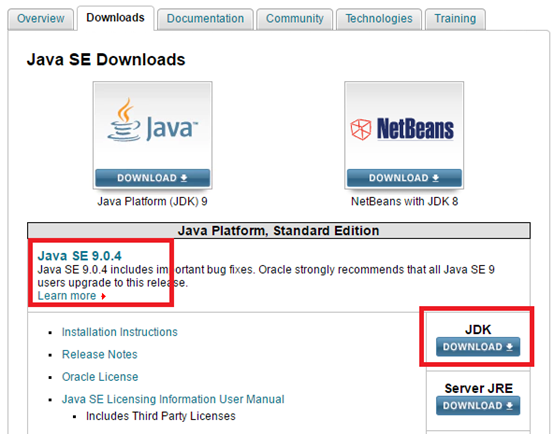
Task: View the Oracle License link
Action: coord(100,377)
